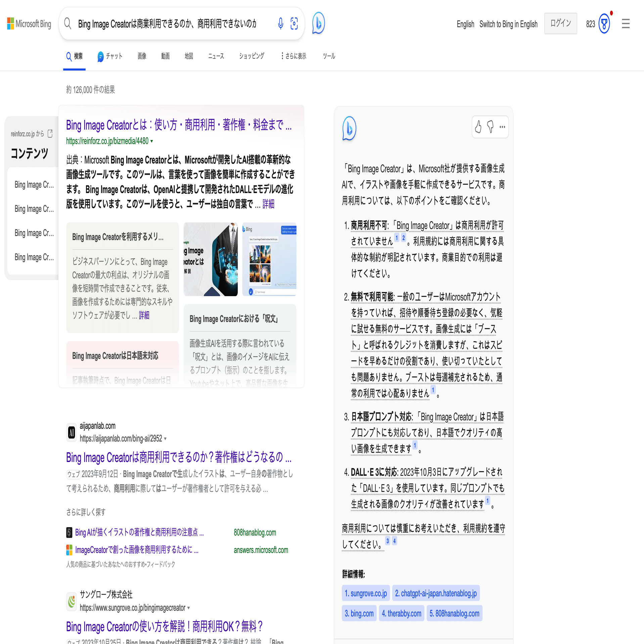Viewport: 644px width, 644px height.
Task: Open Bing Image Creatorにおける「呪文」 card
Action: click(240, 346)
